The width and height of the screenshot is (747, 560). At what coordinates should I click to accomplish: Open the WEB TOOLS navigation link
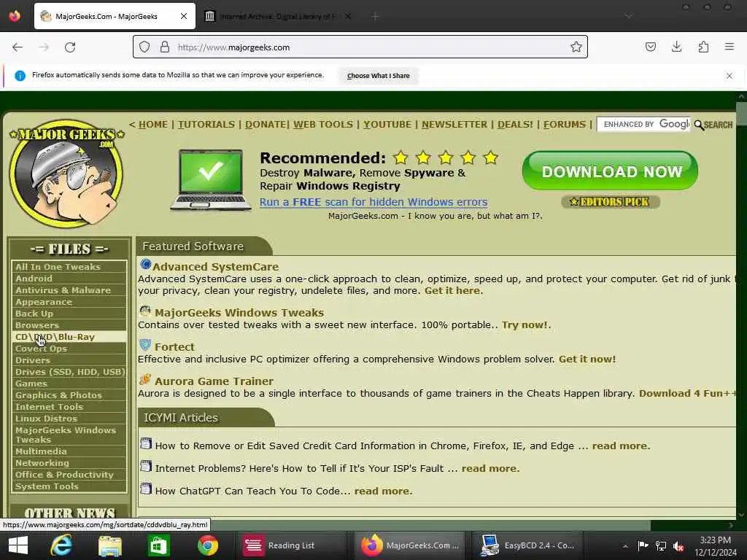coord(323,124)
